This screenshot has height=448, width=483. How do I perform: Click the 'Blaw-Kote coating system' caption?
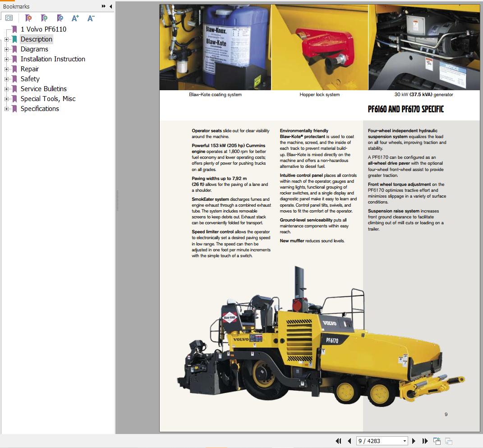coord(215,95)
